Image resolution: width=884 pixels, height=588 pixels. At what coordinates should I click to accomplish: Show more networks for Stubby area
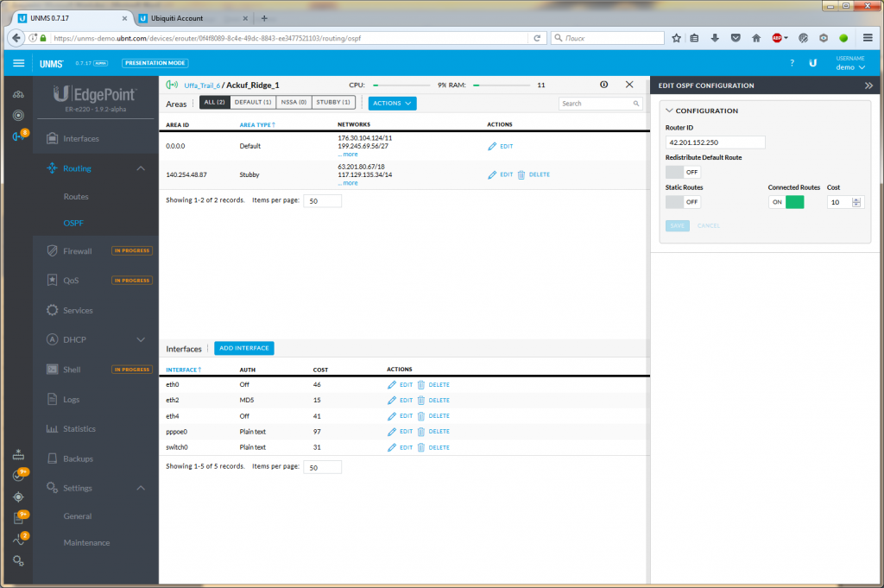tap(348, 183)
